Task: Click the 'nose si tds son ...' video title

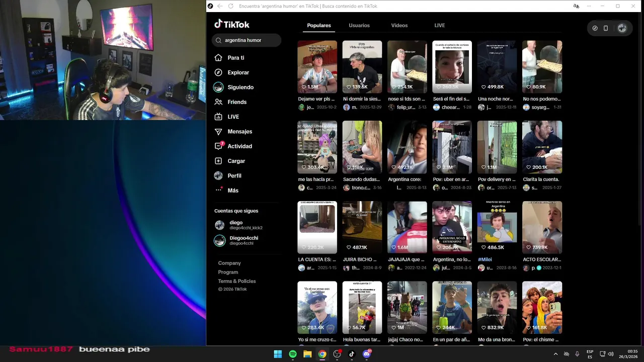Action: click(407, 99)
